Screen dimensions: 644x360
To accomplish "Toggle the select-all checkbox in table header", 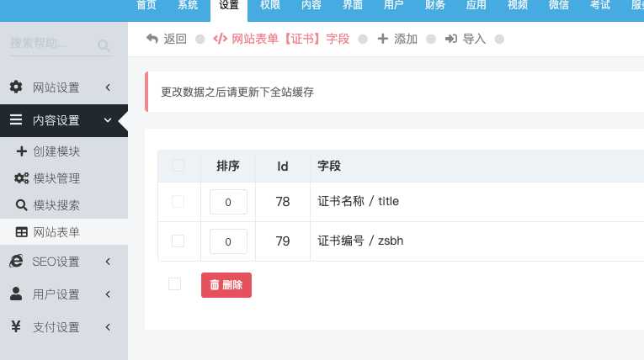I will coord(178,166).
